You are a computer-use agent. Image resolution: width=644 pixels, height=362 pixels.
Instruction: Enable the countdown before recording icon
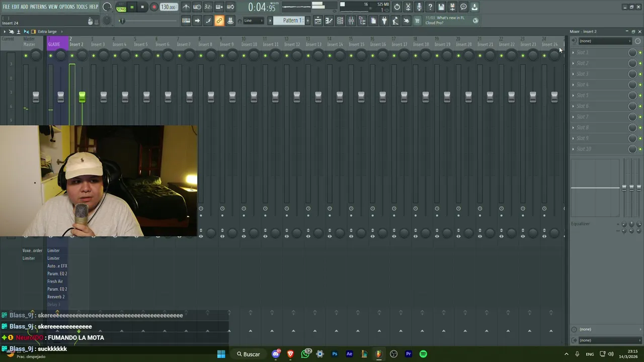[x=208, y=7]
